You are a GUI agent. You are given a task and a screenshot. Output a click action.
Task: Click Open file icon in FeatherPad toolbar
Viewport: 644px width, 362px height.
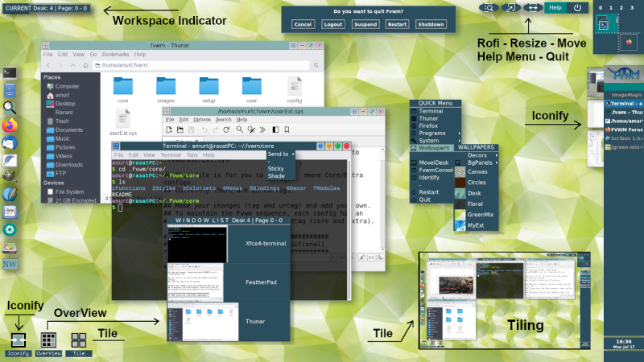(x=180, y=130)
